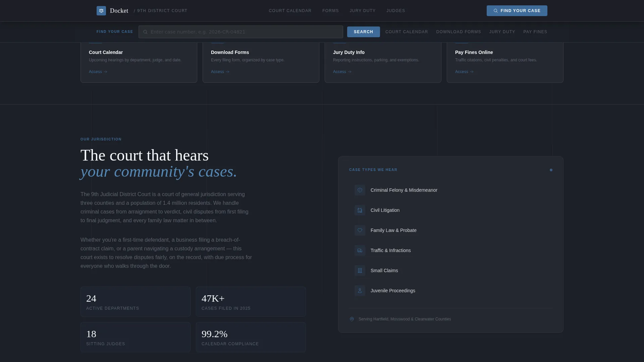644x362 pixels.
Task: Click the 47K+ Cases Filed stat card
Action: point(251,302)
